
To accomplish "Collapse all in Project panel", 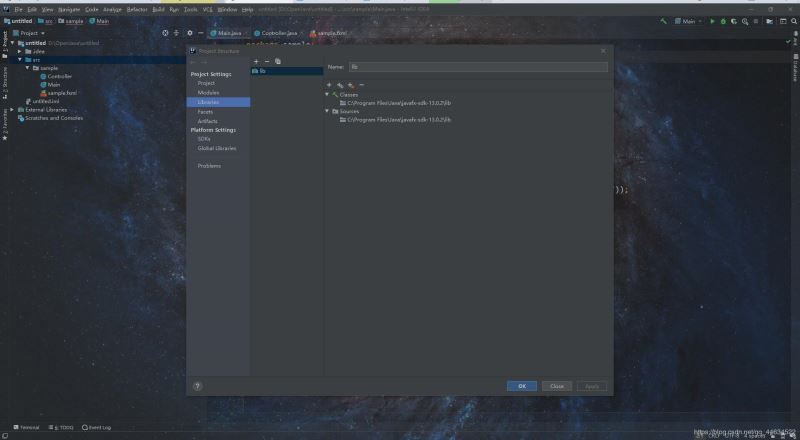I will tap(177, 33).
